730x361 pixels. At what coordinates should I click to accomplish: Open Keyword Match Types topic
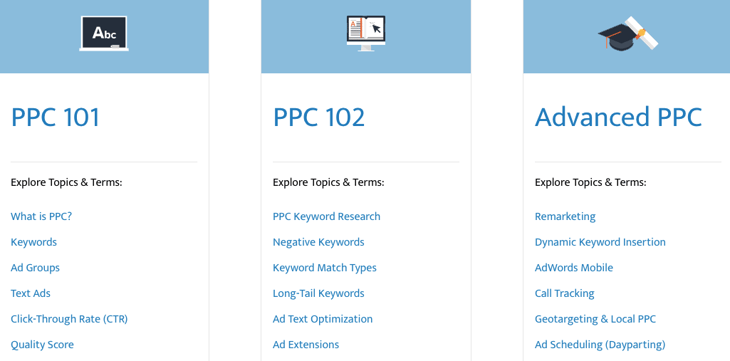click(324, 268)
